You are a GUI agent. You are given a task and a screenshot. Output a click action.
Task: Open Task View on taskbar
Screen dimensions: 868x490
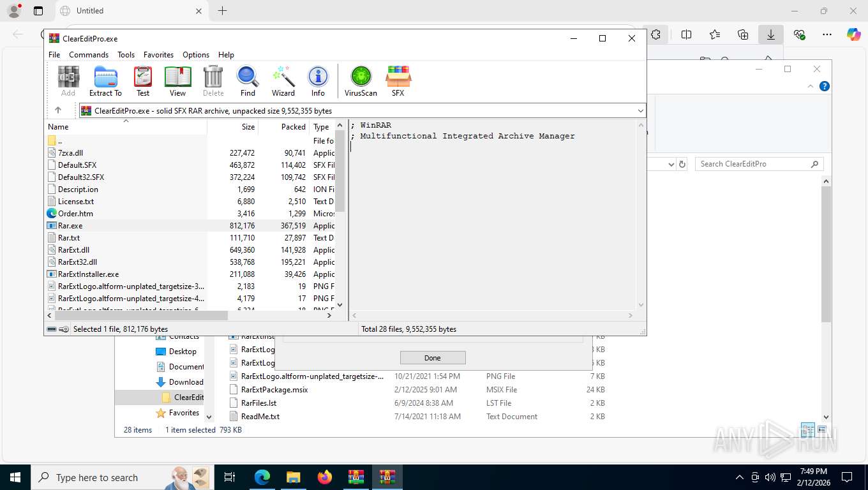click(230, 477)
